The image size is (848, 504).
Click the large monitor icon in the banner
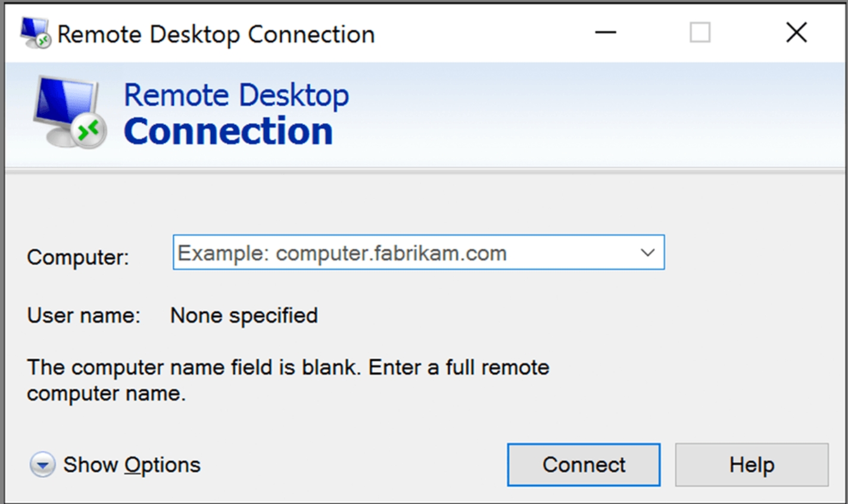pos(69,112)
